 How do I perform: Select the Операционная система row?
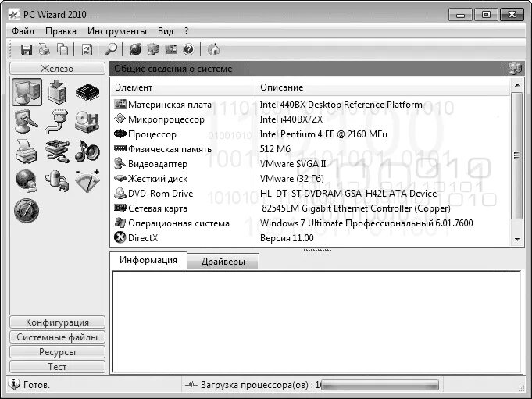click(x=310, y=223)
